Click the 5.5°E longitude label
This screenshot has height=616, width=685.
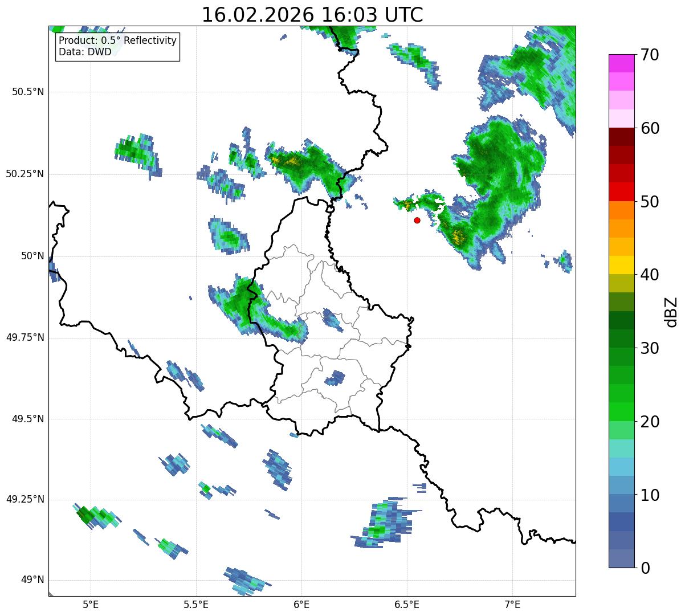[x=196, y=604]
